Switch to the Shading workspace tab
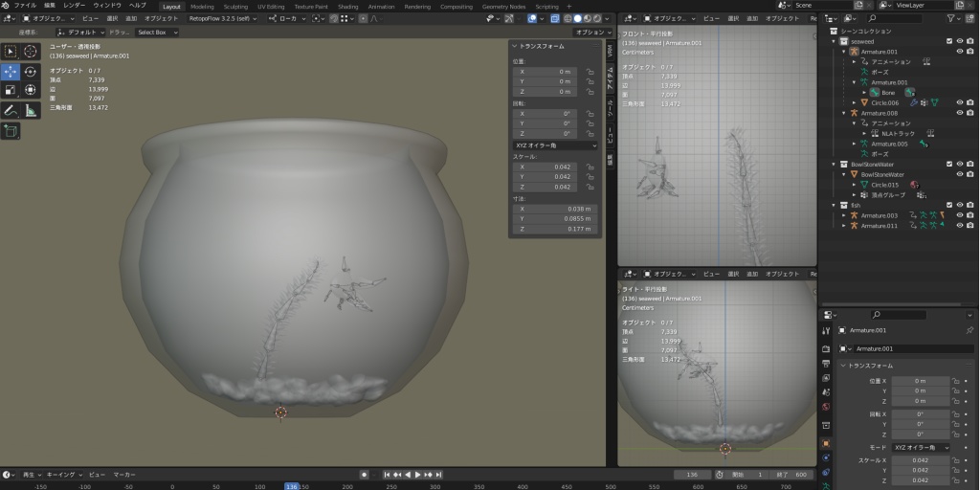Viewport: 980px width, 490px height. pos(348,7)
